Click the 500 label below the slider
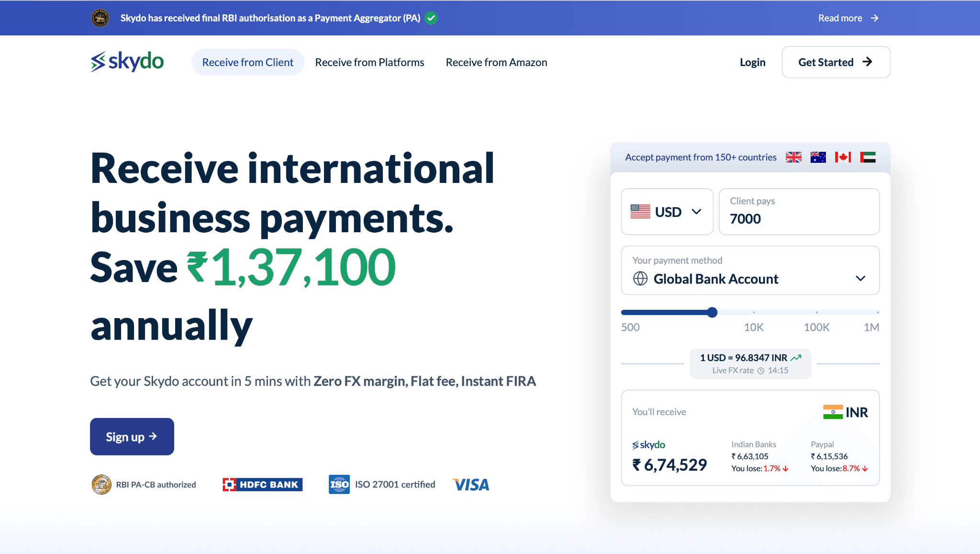Image resolution: width=980 pixels, height=554 pixels. click(x=630, y=327)
